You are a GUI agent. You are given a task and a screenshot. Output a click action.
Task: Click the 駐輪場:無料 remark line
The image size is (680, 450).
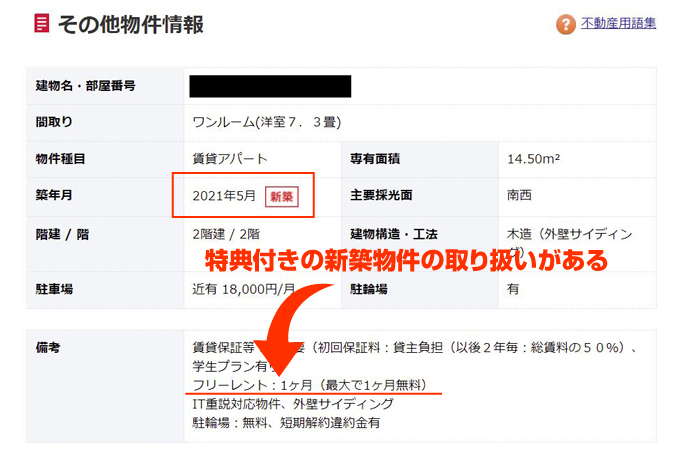coord(285,422)
